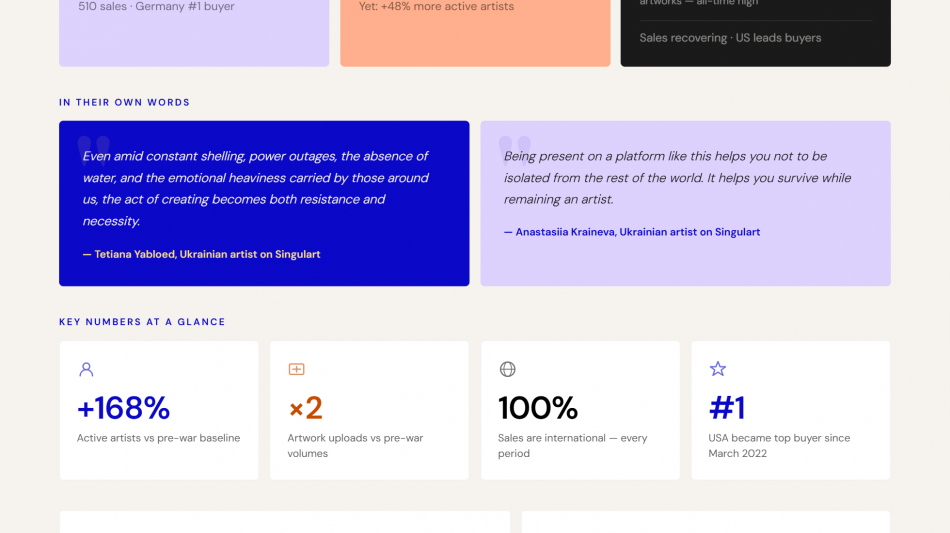
Task: Click the "Sales recovering · US leads buyers" text
Action: 730,38
